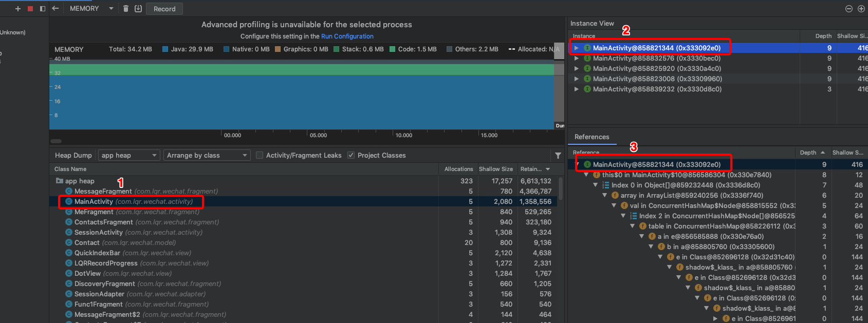Sort by Retained size column header
The height and width of the screenshot is (323, 868).
tap(535, 169)
